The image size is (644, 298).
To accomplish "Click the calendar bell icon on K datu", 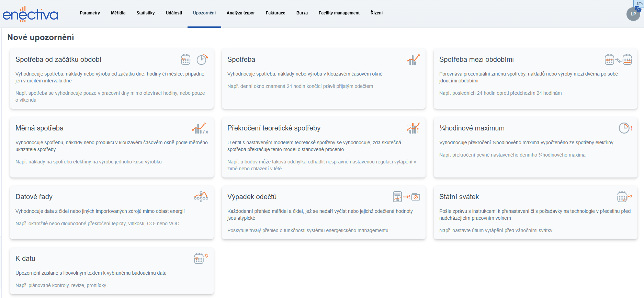I will pyautogui.click(x=201, y=259).
